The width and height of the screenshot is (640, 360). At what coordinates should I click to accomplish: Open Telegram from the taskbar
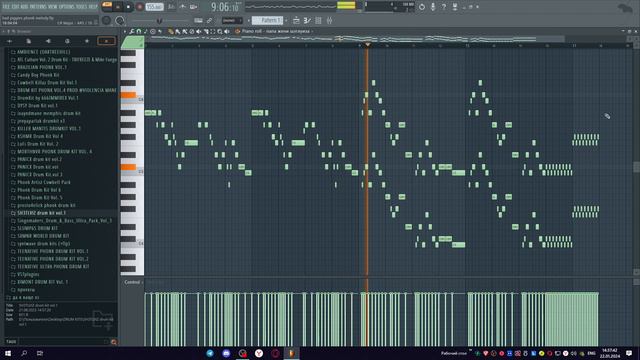coord(210,353)
